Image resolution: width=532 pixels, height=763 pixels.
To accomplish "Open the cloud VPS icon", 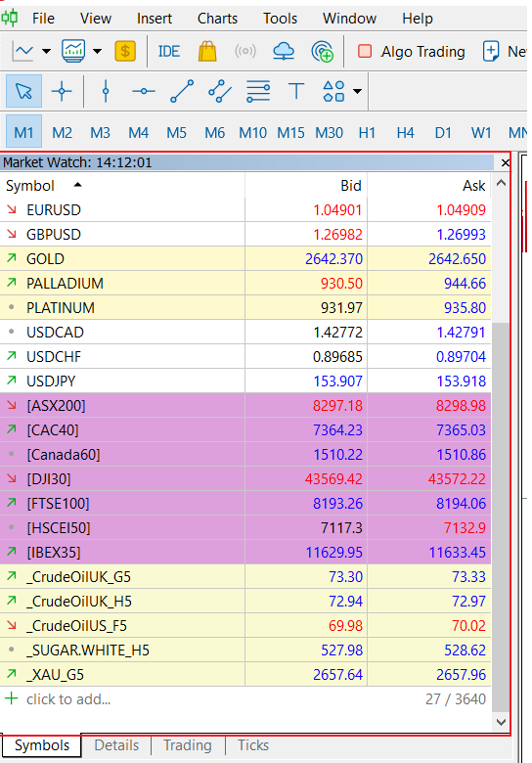I will pos(284,51).
